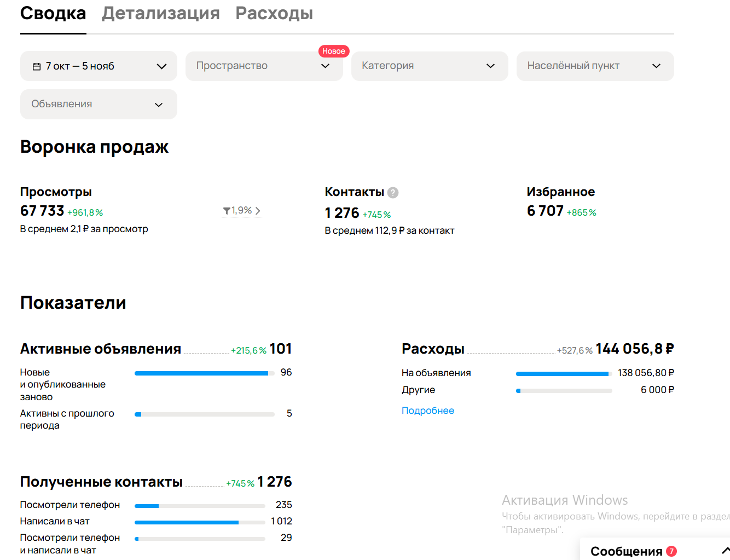The height and width of the screenshot is (560, 730).
Task: Click the Написали в чат progress bar
Action: point(200,522)
